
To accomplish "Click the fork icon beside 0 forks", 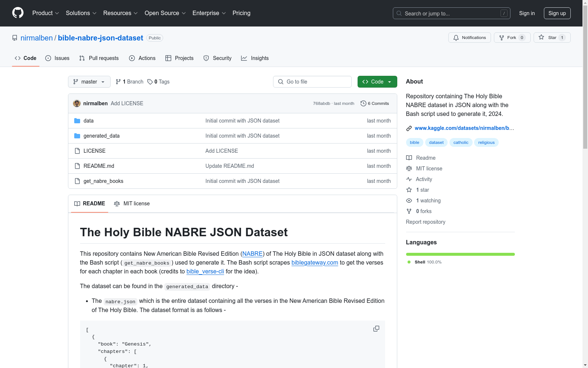I will pyautogui.click(x=409, y=211).
